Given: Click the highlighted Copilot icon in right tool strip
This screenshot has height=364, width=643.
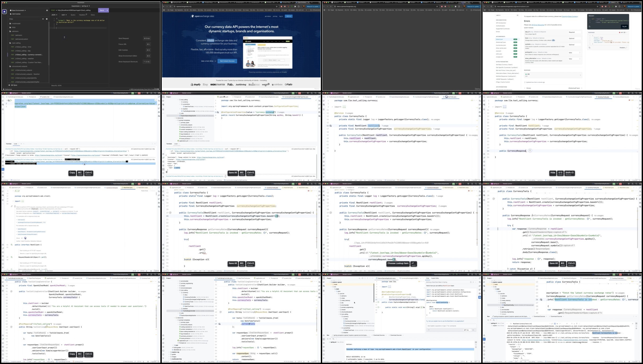Looking at the screenshot, I should (479, 297).
